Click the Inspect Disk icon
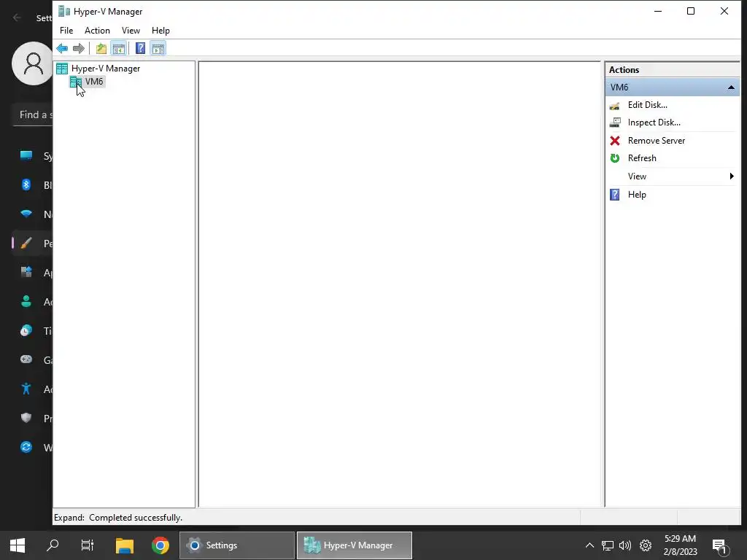 coord(614,122)
